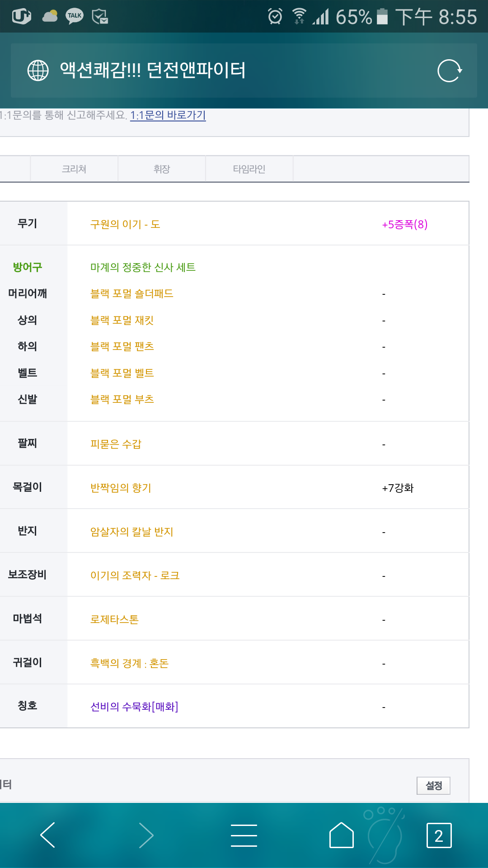Open the 타임라인 tab
Viewport: 488px width, 868px height.
[x=249, y=169]
